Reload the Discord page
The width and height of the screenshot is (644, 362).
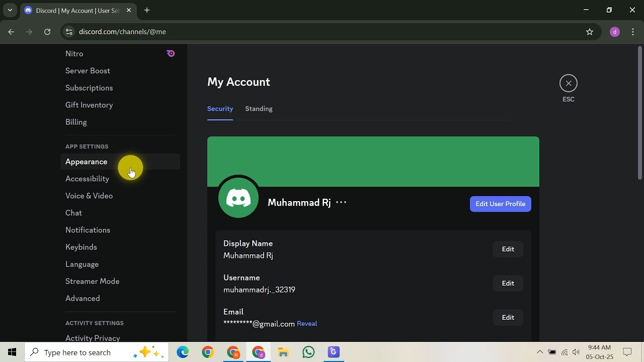[47, 32]
